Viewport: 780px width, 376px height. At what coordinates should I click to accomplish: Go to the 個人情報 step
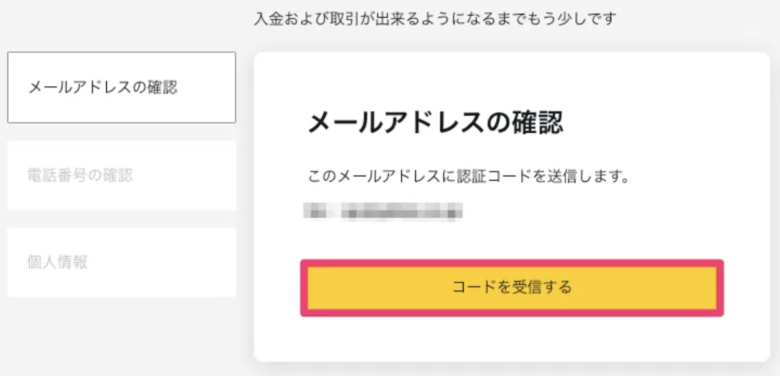(121, 262)
